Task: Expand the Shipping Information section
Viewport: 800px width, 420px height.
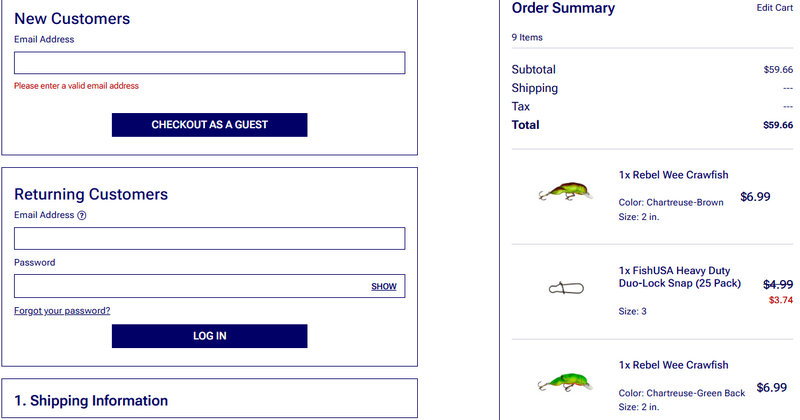Action: point(99,400)
